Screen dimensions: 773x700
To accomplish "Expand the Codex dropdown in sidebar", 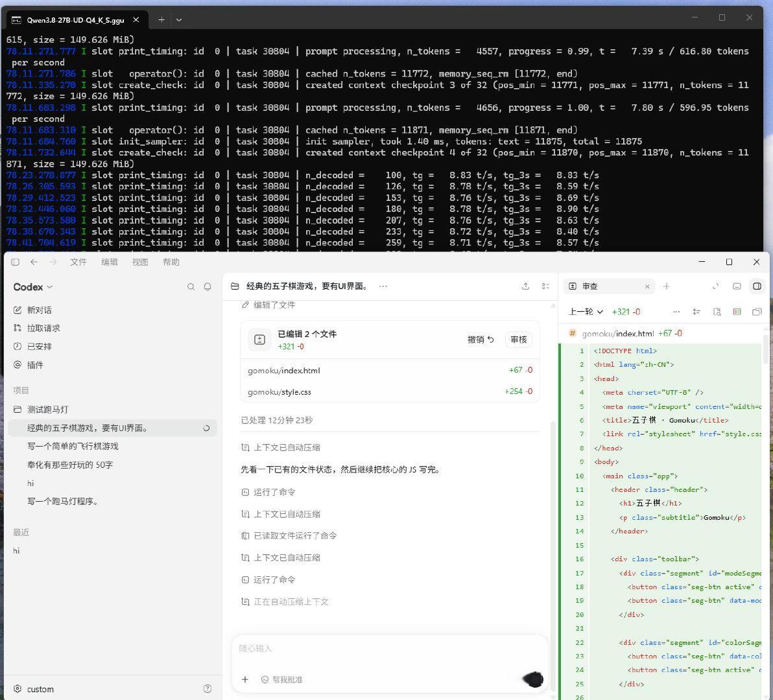I will pos(32,286).
